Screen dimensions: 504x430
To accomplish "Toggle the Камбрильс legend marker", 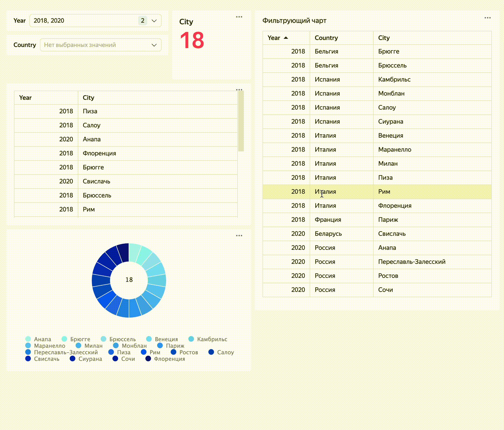I will tap(191, 339).
